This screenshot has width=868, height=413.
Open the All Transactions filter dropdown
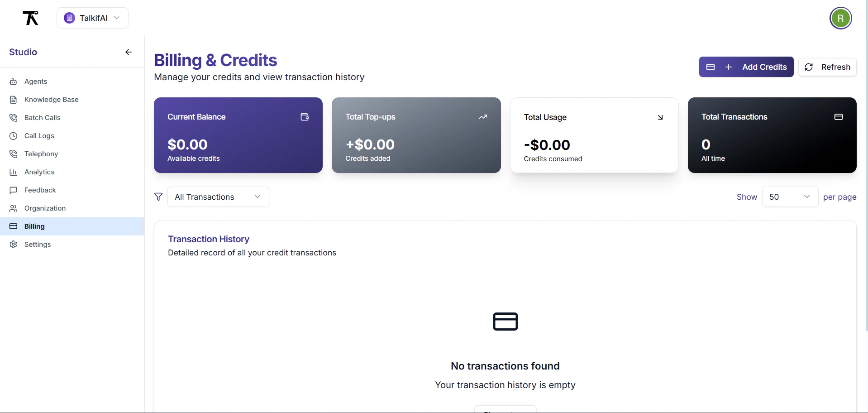(x=218, y=197)
